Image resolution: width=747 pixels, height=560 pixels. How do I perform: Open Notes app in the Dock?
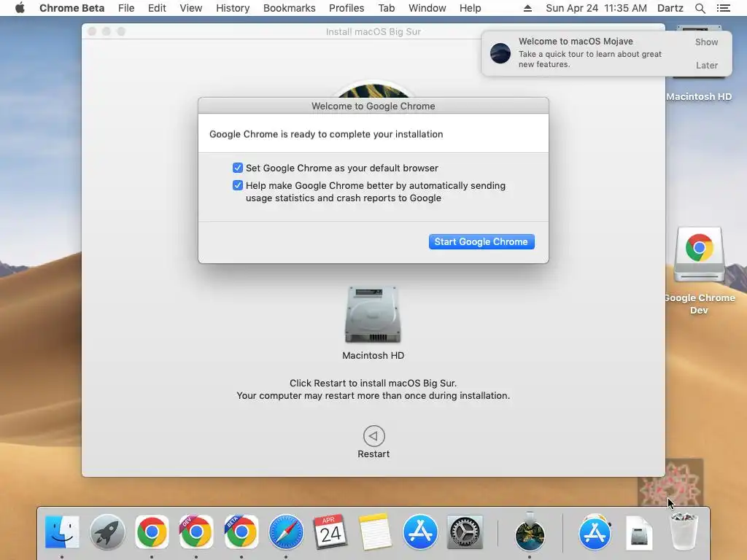(x=375, y=532)
